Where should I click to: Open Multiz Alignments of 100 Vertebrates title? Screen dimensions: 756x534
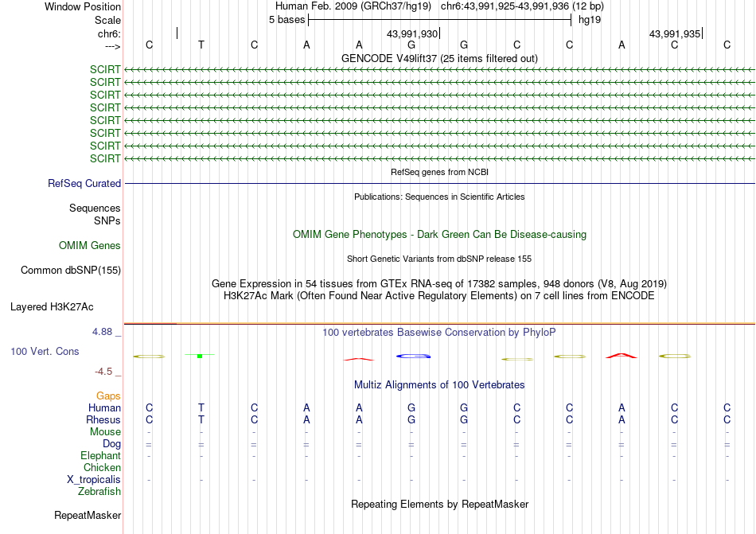click(439, 384)
